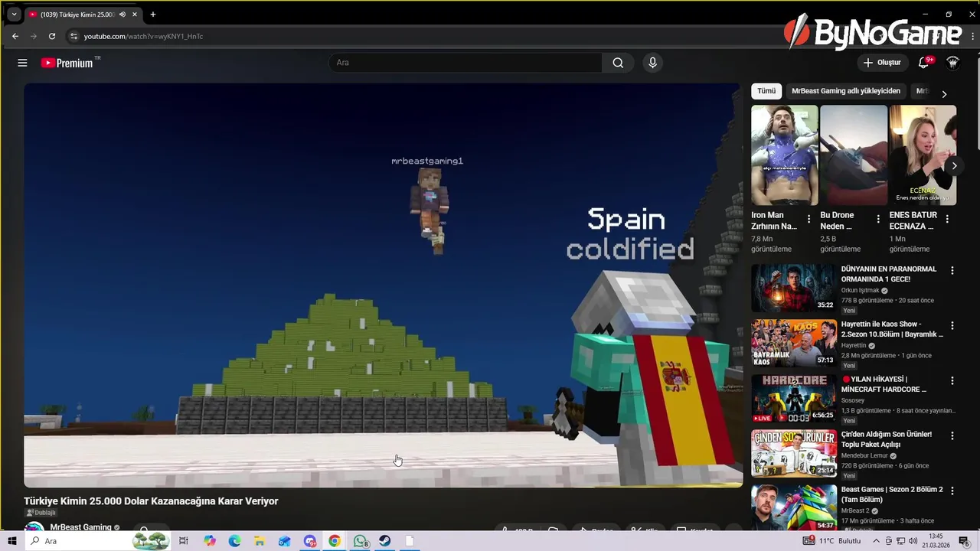This screenshot has height=551, width=980.
Task: Click the video player to pause
Action: 383,285
